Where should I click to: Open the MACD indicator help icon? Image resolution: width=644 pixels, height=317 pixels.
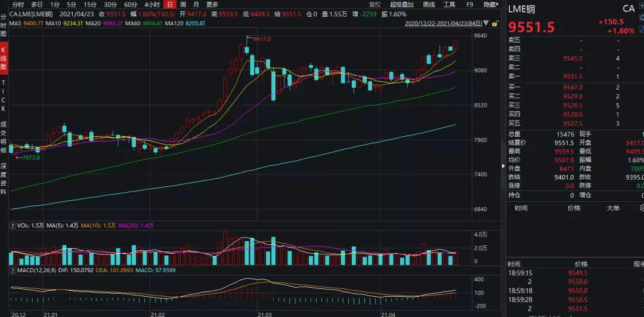[x=14, y=270]
